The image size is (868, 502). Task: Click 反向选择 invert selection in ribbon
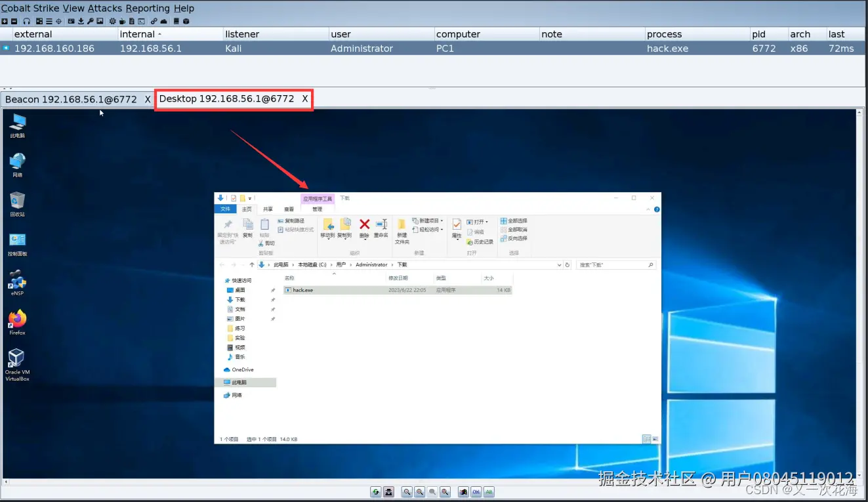point(514,238)
